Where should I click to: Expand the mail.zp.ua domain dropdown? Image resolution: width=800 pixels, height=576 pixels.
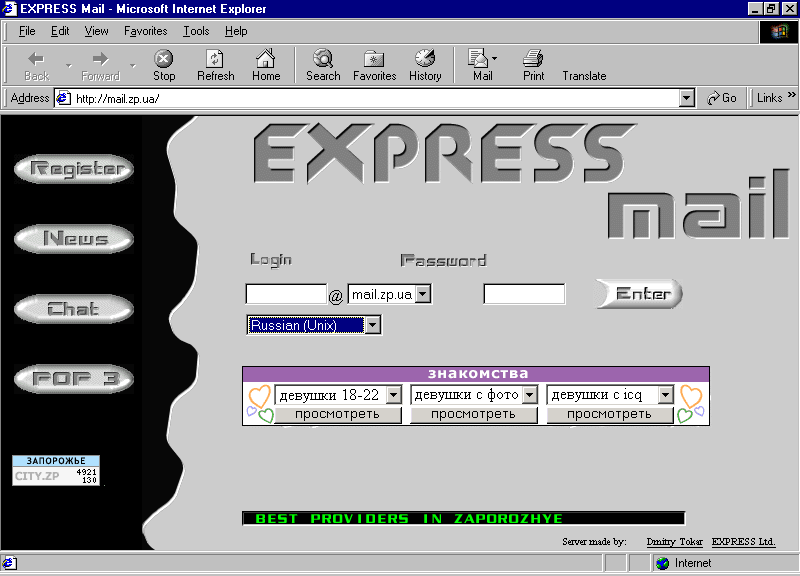click(423, 294)
